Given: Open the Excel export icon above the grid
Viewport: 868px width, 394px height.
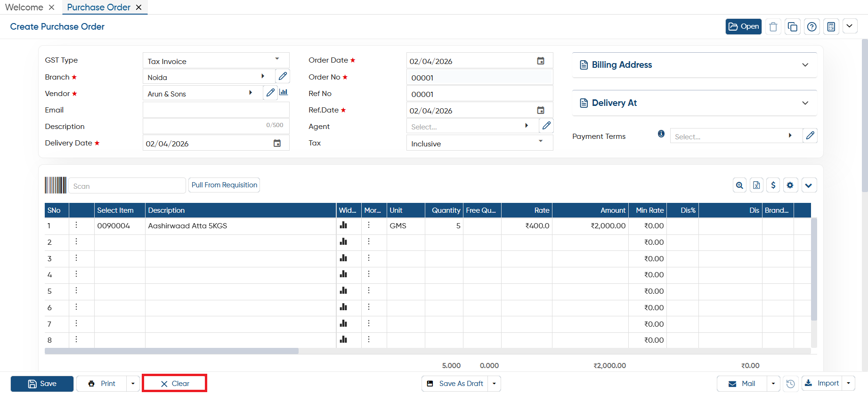Looking at the screenshot, I should tap(756, 185).
